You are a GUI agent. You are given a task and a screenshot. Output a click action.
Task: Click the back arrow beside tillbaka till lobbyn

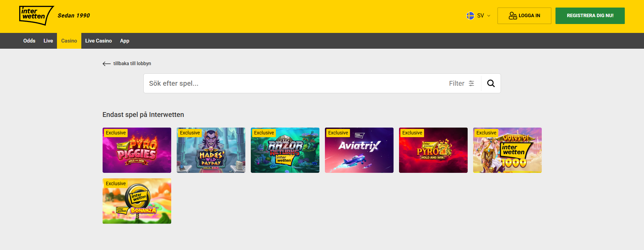(106, 63)
